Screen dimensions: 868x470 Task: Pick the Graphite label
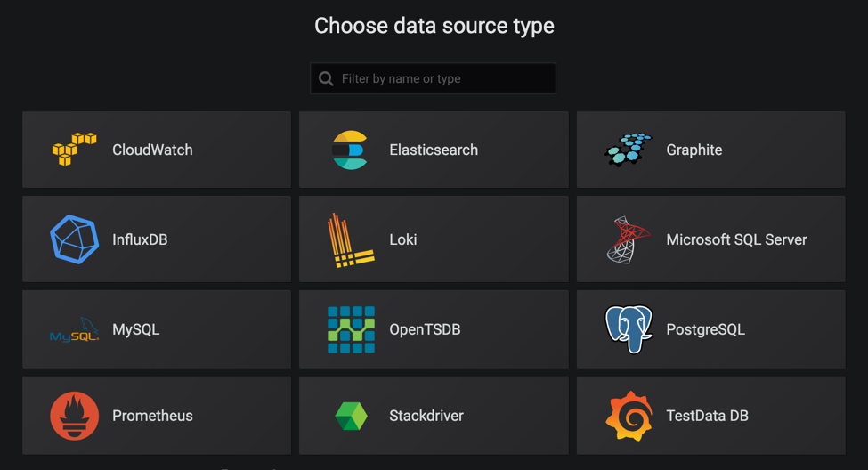[694, 150]
